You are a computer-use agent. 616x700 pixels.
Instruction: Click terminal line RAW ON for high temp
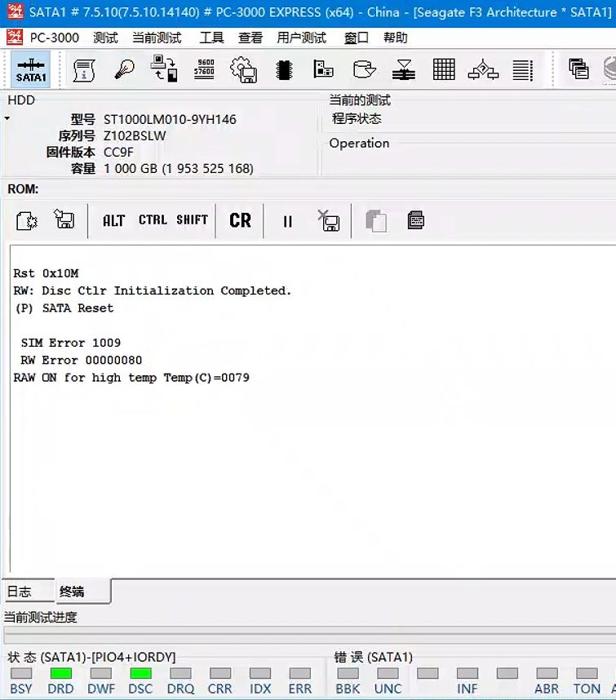[131, 378]
